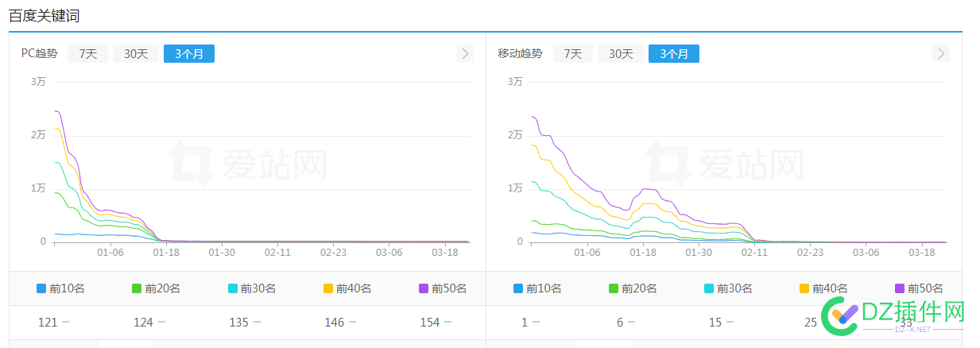Click the mobile value 6 under 前20名

coord(620,322)
